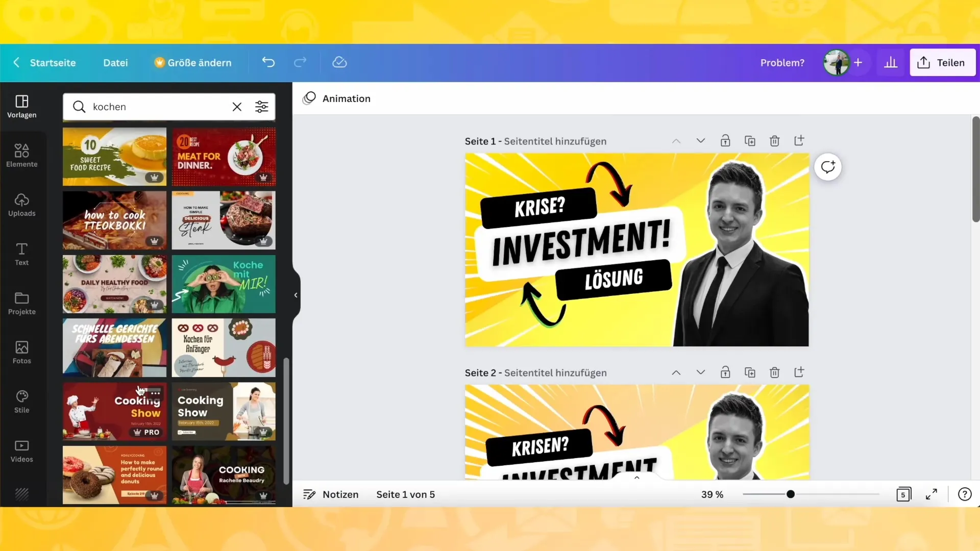980x551 pixels.
Task: Collapse Seite 1 with up chevron arrow
Action: pyautogui.click(x=676, y=141)
